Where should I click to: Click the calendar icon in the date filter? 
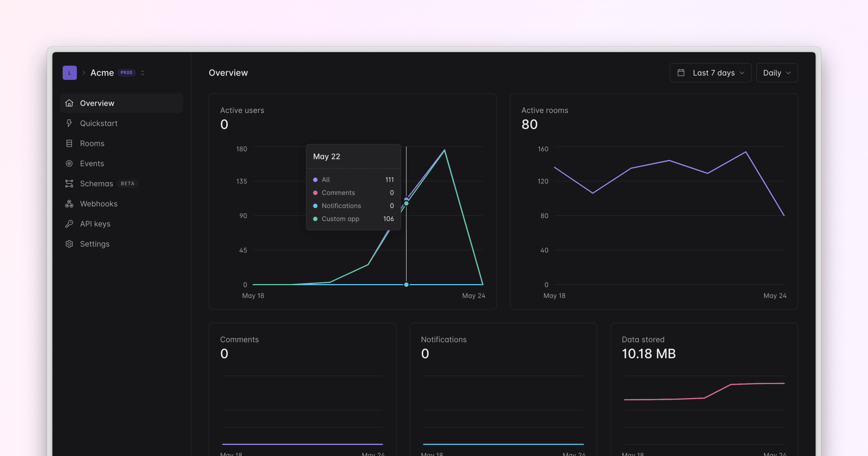click(681, 72)
